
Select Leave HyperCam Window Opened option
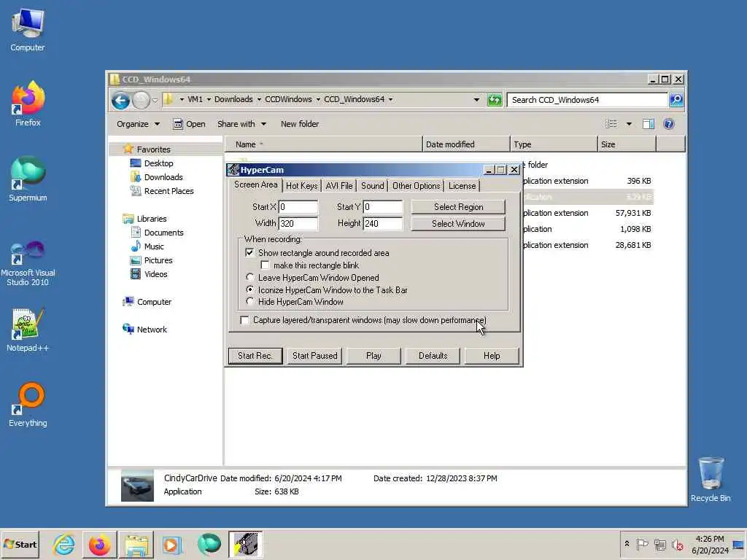pos(249,277)
